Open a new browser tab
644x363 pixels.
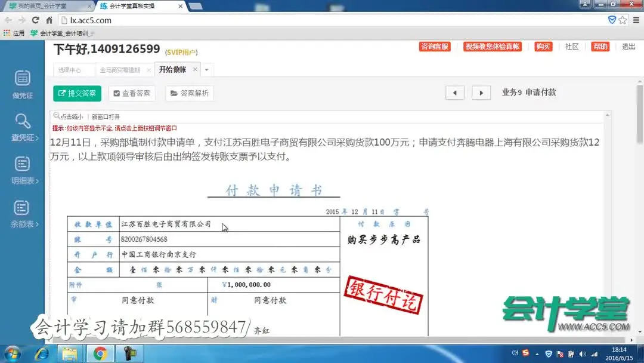coord(196,6)
